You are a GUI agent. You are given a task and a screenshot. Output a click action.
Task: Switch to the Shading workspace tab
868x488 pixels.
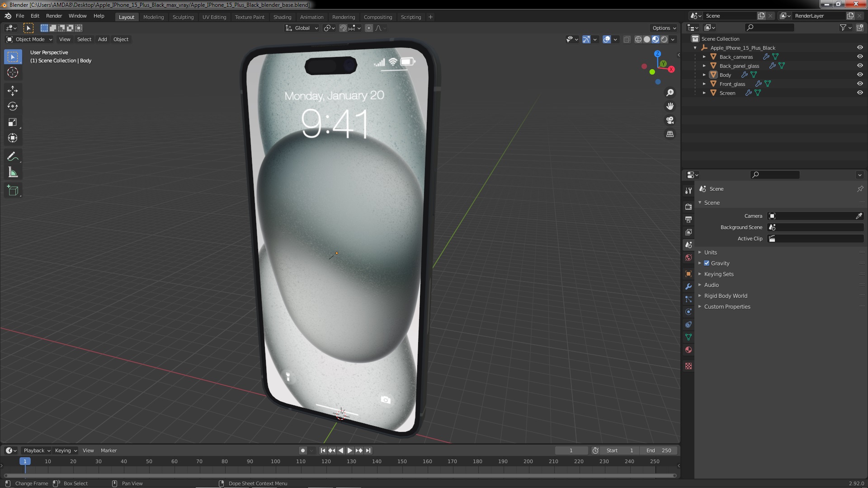point(282,17)
